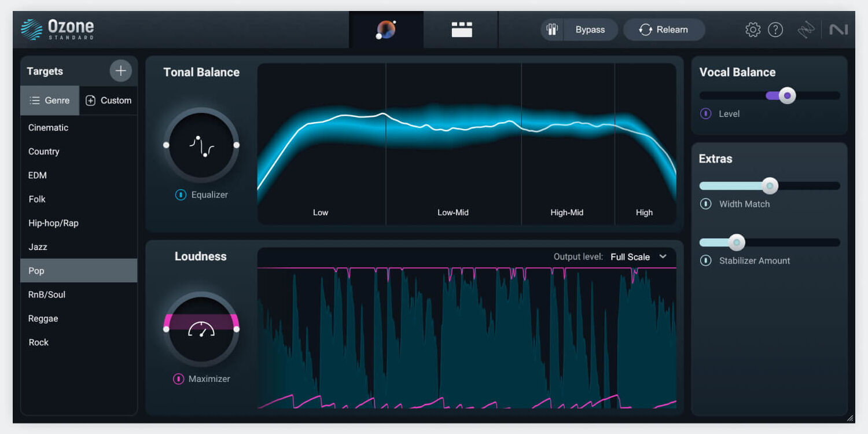Screen dimensions: 868x434
Task: Click the Tonal Balance heading
Action: [201, 72]
